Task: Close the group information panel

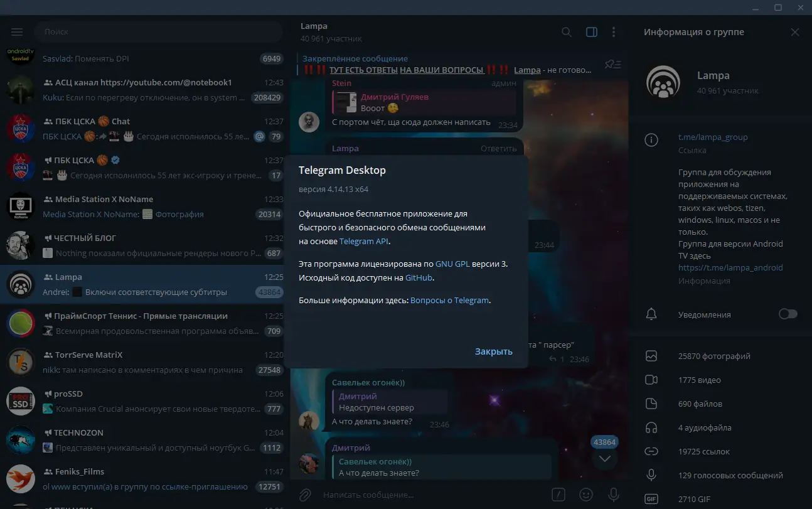Action: tap(795, 32)
